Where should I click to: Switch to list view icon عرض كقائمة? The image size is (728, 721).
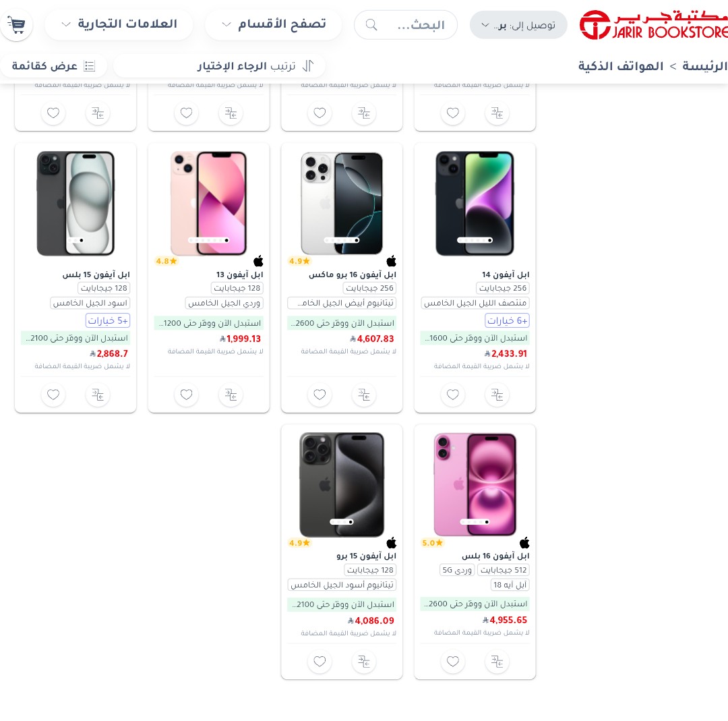click(x=53, y=66)
